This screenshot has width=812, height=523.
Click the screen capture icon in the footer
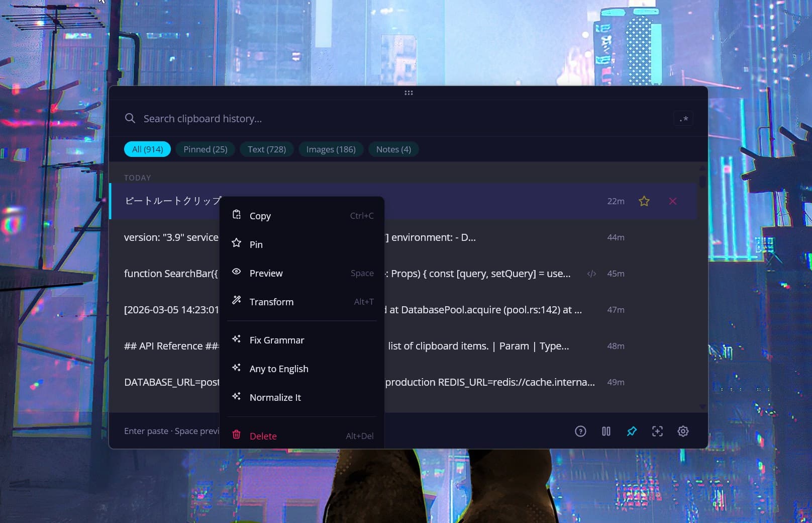click(657, 431)
